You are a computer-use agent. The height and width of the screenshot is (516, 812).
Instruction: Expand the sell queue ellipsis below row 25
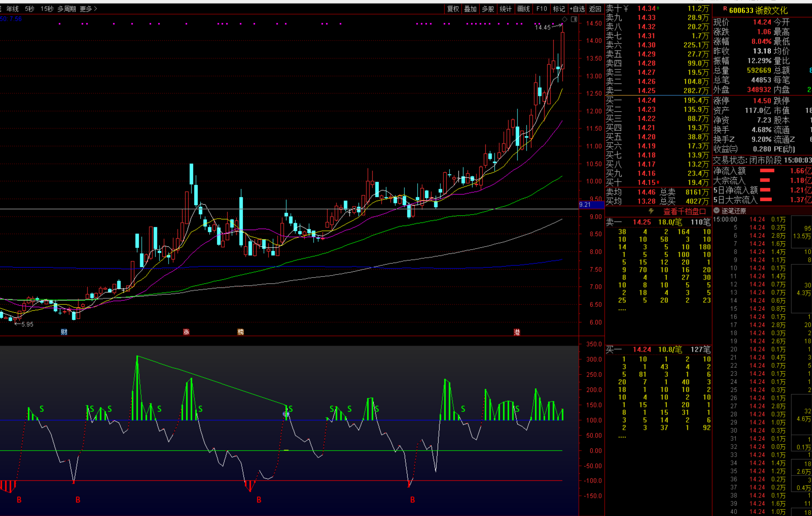pos(622,309)
